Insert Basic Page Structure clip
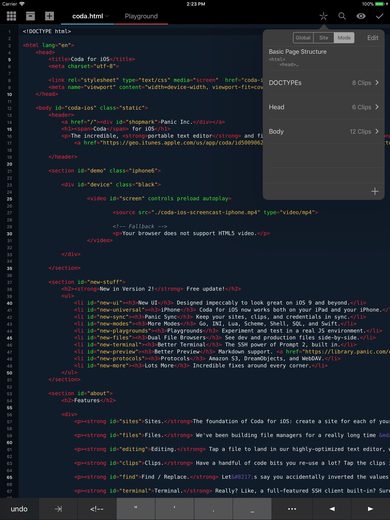Viewport: 390px width, 520px height. pos(324,58)
